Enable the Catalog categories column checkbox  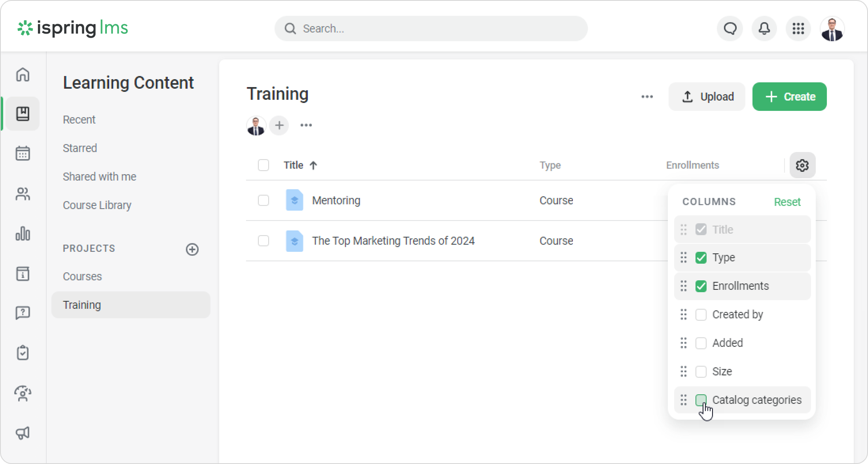pyautogui.click(x=701, y=400)
